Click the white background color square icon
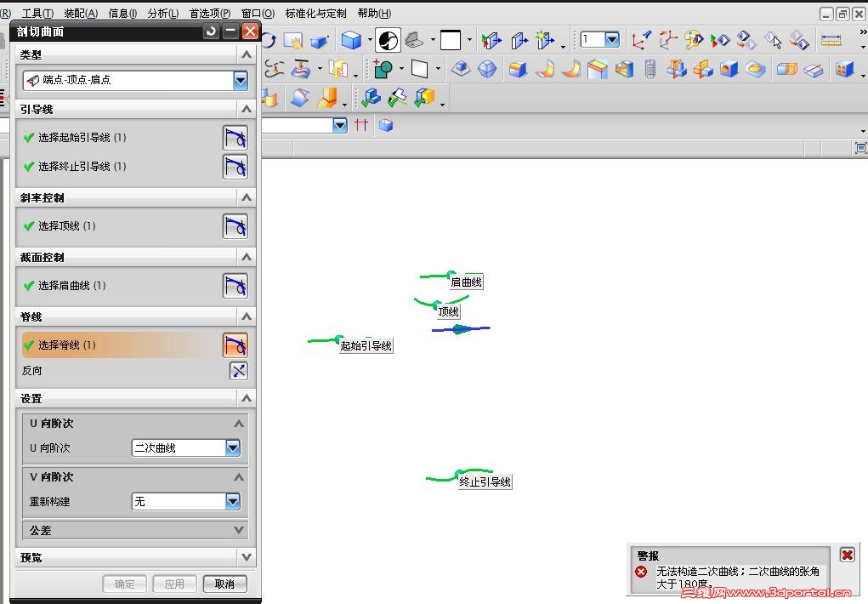Screen dimensions: 868x604 [x=450, y=40]
